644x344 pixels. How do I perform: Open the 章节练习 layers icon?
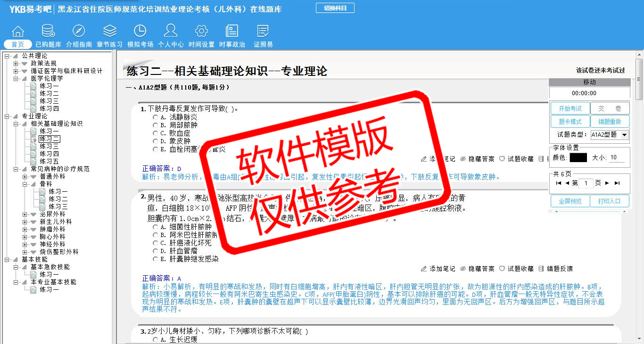(x=109, y=32)
